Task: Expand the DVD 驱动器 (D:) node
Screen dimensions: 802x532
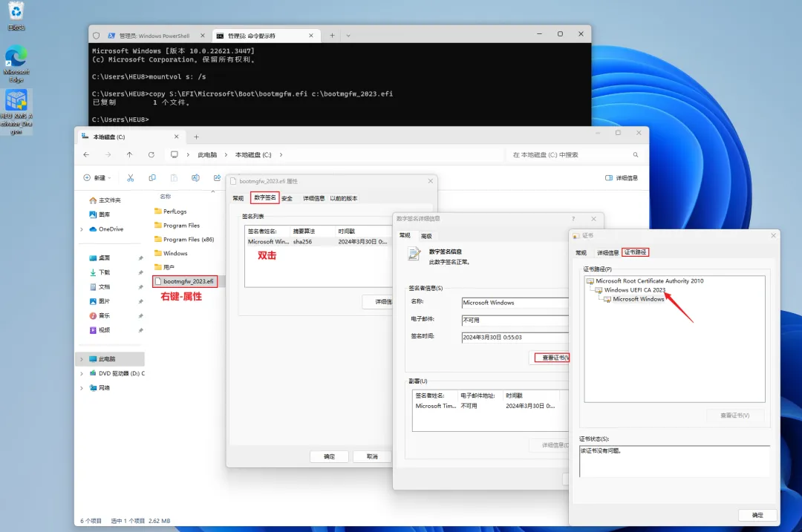Action: point(82,373)
